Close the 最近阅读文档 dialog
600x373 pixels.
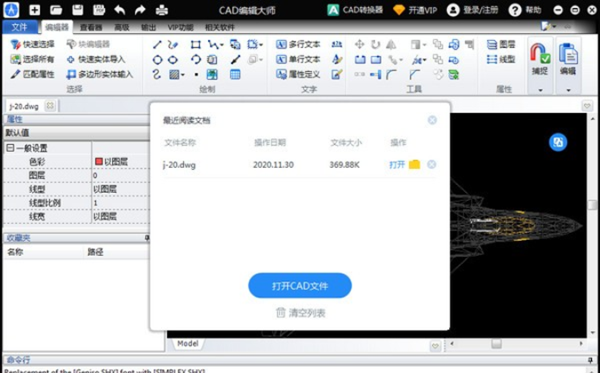point(432,120)
